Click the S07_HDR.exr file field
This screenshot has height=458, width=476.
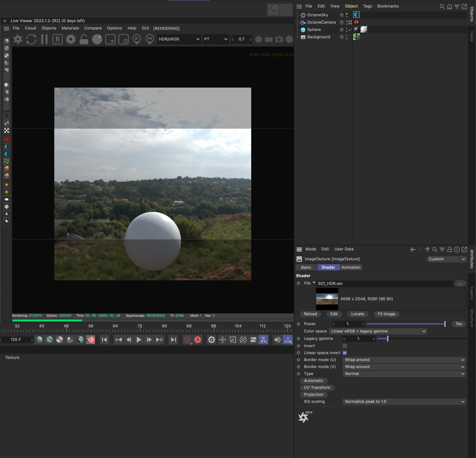385,283
